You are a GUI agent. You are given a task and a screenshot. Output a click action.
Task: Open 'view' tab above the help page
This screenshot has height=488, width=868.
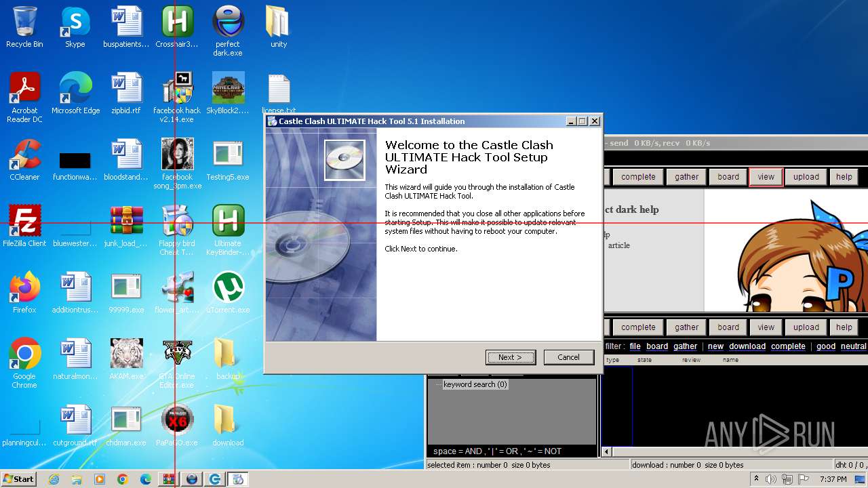[766, 177]
